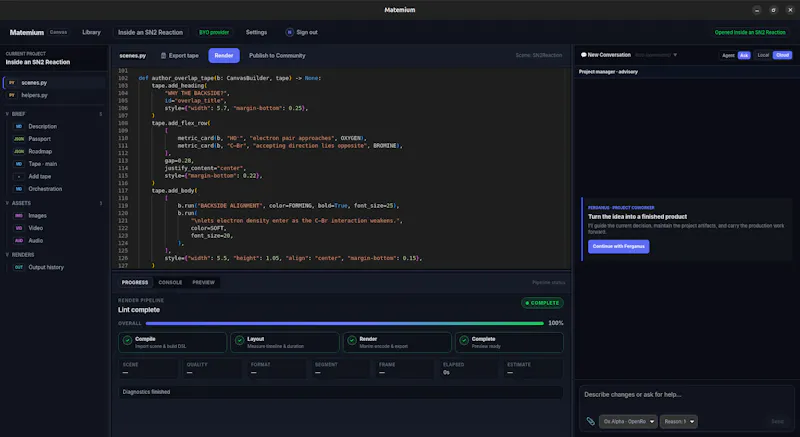Click the PY icon beside helpers.py
The image size is (800, 437).
[x=12, y=95]
